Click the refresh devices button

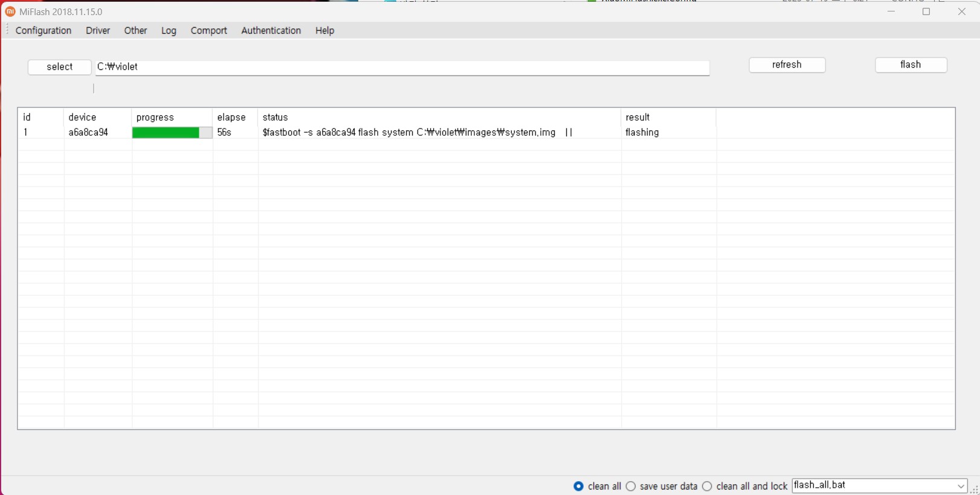787,65
